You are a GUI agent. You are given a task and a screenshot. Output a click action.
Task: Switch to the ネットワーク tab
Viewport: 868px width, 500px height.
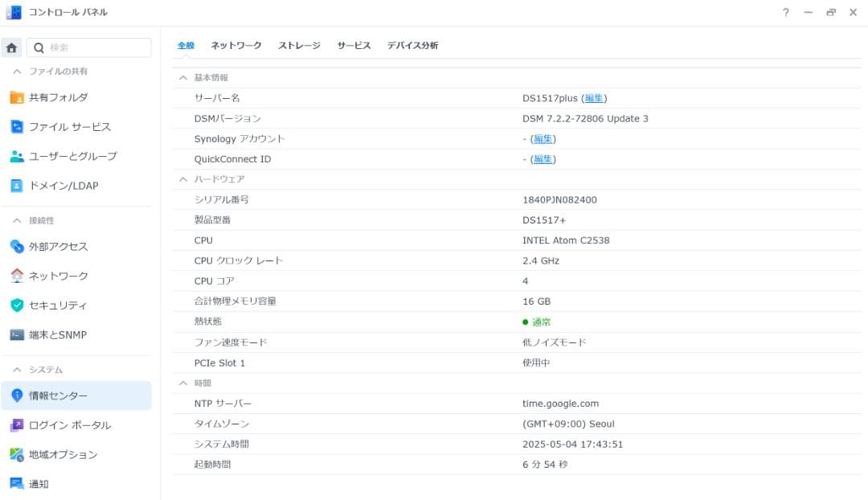click(x=236, y=46)
